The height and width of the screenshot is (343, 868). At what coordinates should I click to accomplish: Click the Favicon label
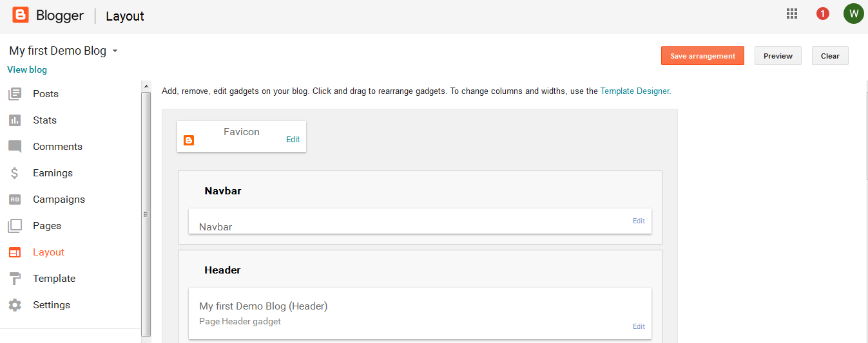[242, 132]
